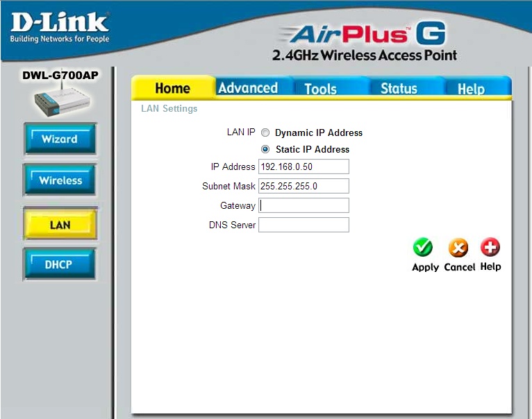Click the Cancel text label
The width and height of the screenshot is (532, 419).
coord(460,267)
